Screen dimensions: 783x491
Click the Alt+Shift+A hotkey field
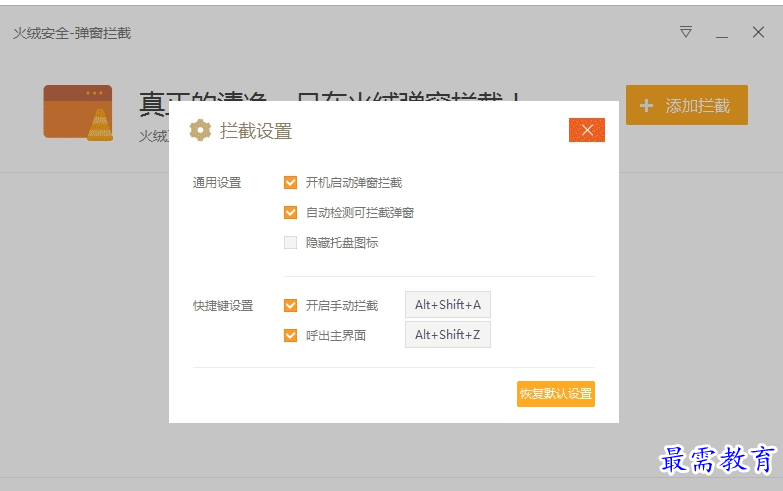click(448, 305)
